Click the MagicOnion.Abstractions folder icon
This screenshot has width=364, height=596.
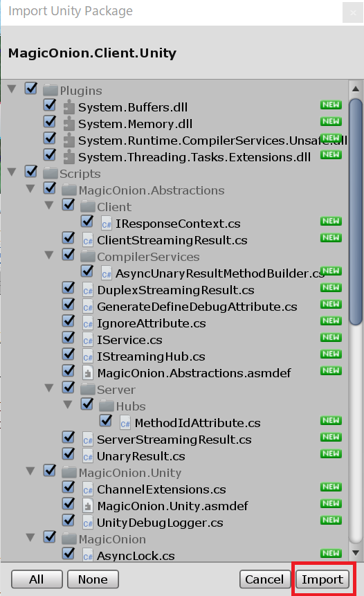pos(69,190)
